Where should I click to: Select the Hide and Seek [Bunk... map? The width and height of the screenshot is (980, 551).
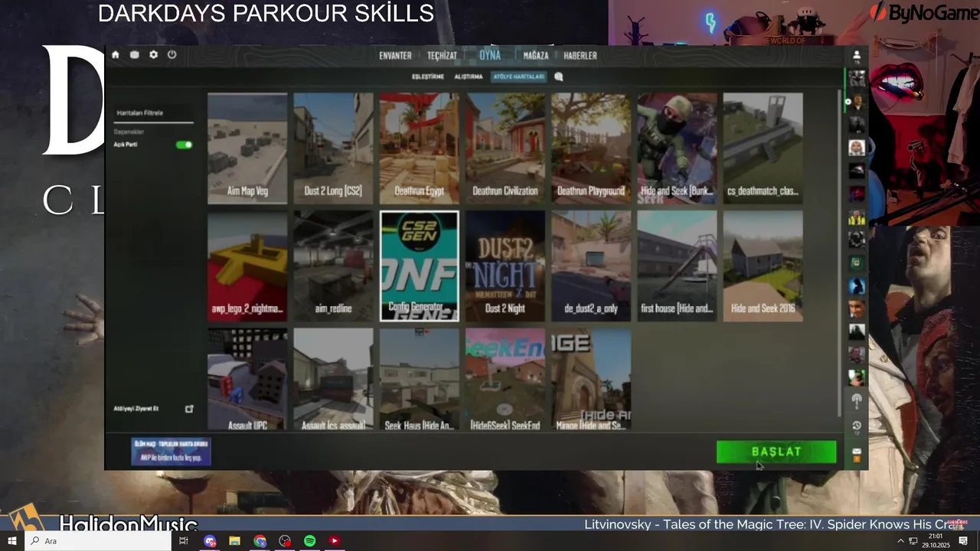(x=677, y=148)
